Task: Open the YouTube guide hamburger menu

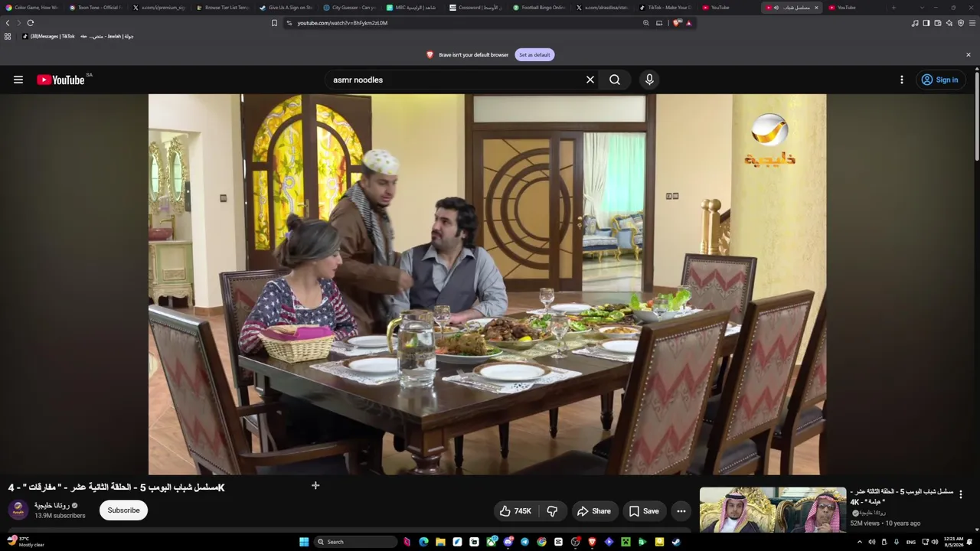Action: (x=18, y=80)
